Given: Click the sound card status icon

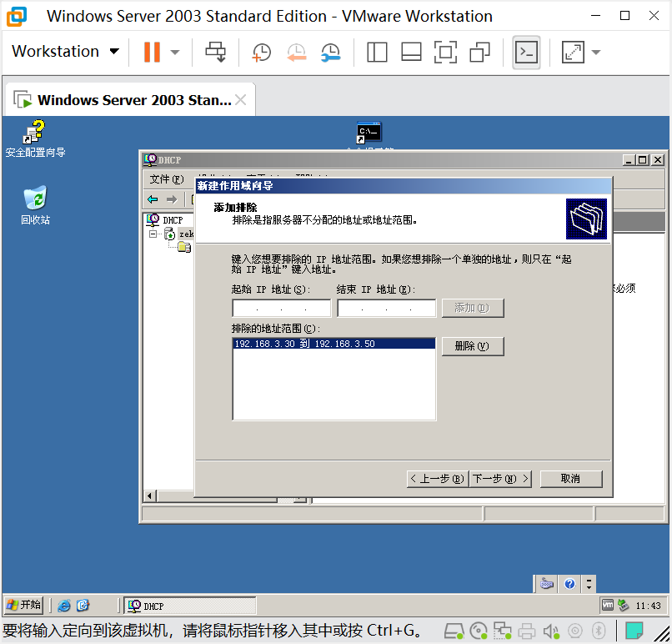Looking at the screenshot, I should (551, 631).
